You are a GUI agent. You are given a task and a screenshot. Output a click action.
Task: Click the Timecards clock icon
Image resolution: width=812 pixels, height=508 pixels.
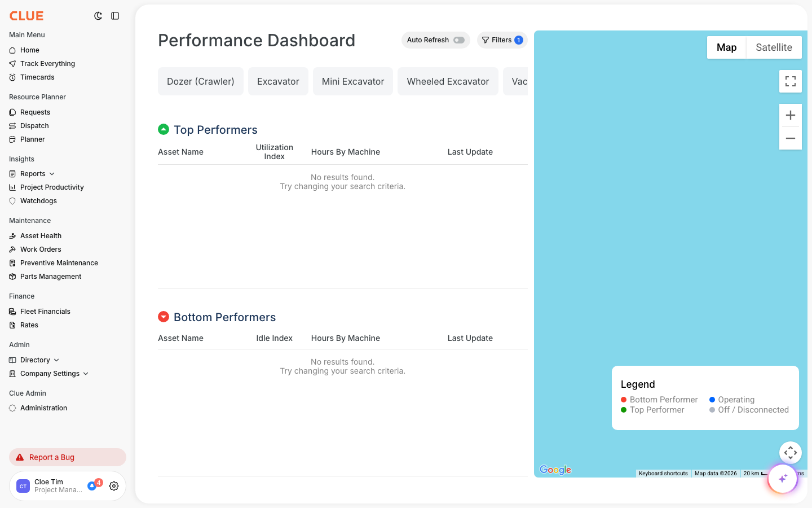[x=12, y=77]
